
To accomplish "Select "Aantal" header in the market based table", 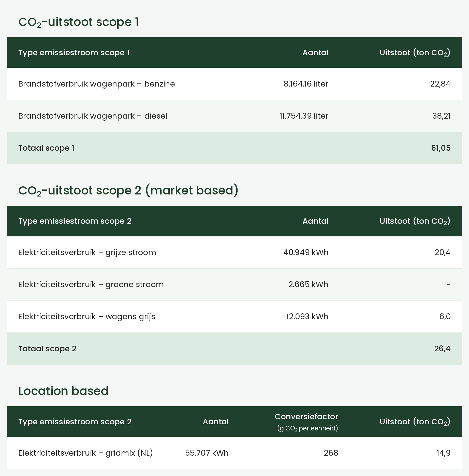I will (315, 221).
